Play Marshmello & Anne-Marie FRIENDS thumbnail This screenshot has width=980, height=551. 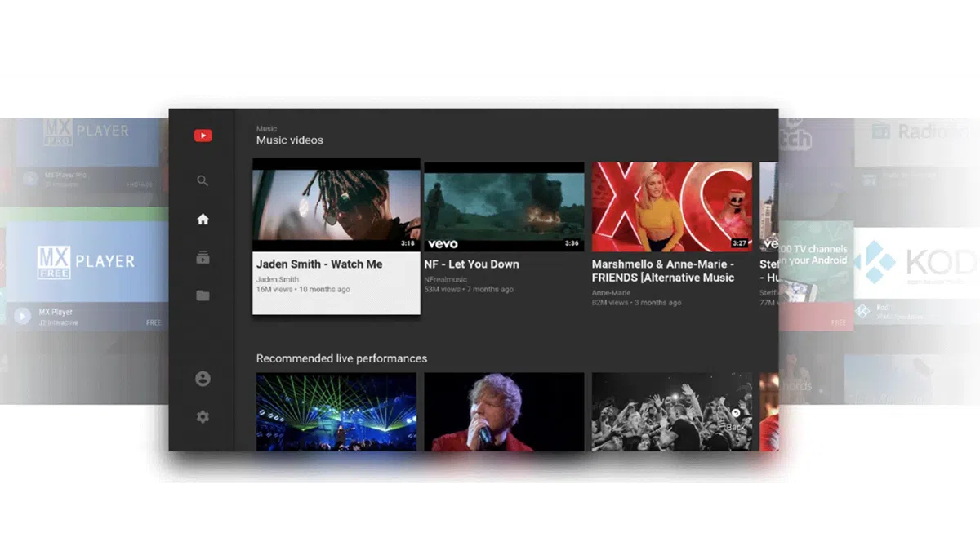671,207
